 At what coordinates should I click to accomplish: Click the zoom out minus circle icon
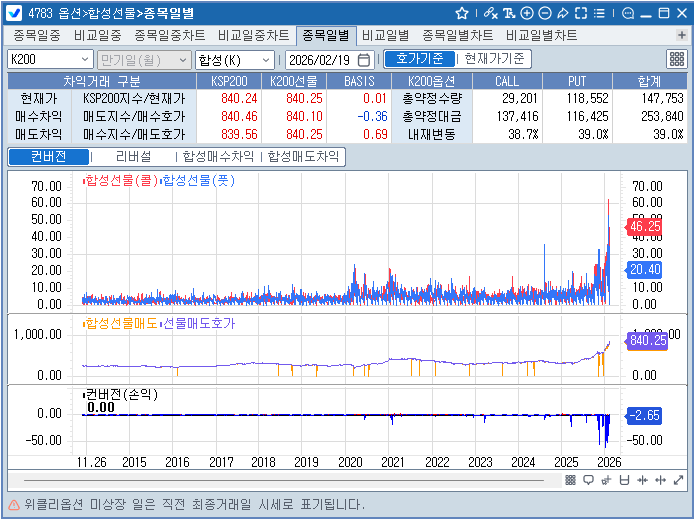coord(544,13)
